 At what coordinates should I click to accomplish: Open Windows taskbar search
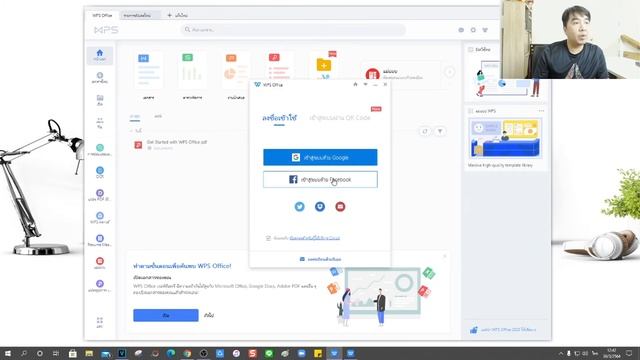tap(24, 353)
